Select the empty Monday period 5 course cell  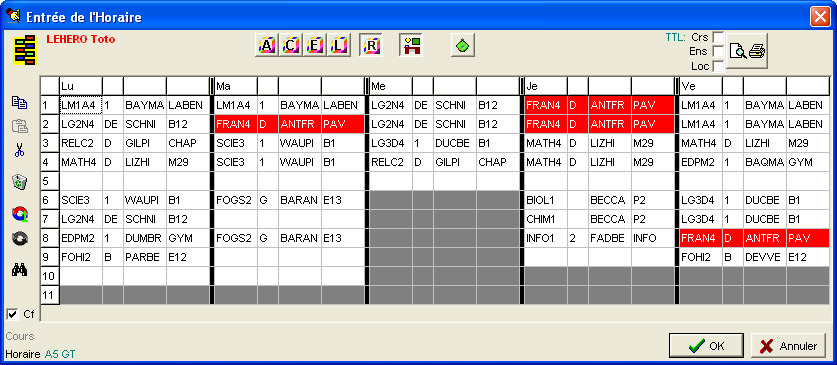(x=81, y=181)
